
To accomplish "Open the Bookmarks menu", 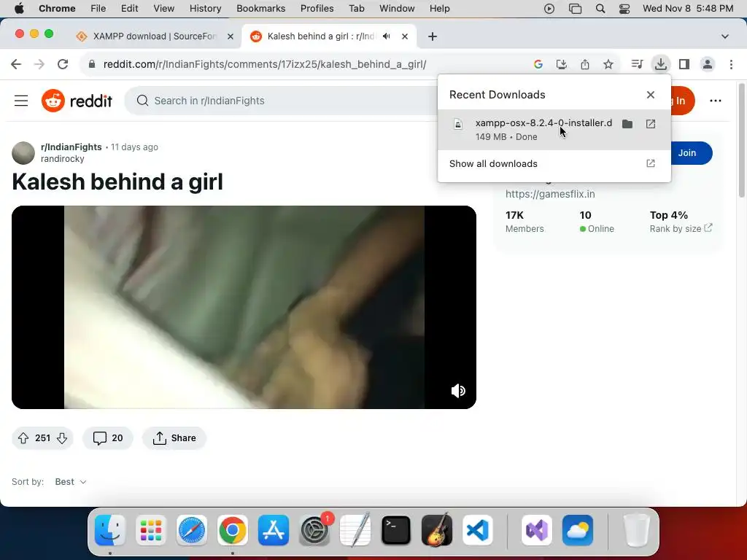I will (260, 9).
